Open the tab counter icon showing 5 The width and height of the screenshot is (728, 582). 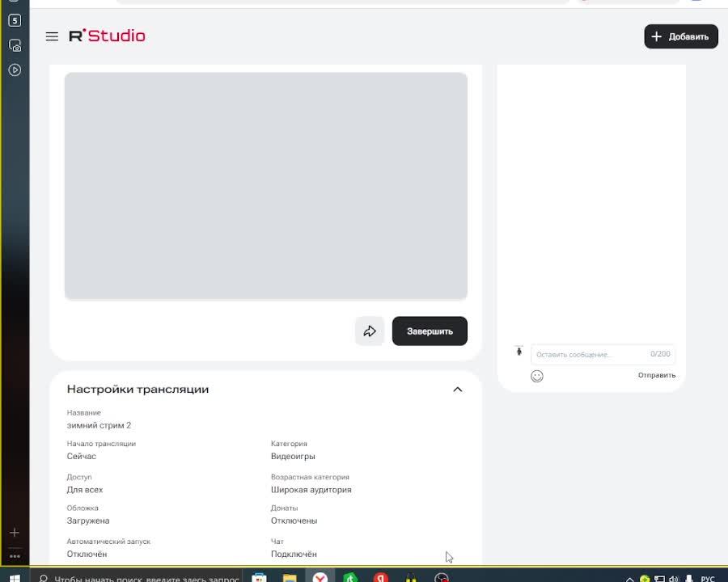[x=15, y=20]
